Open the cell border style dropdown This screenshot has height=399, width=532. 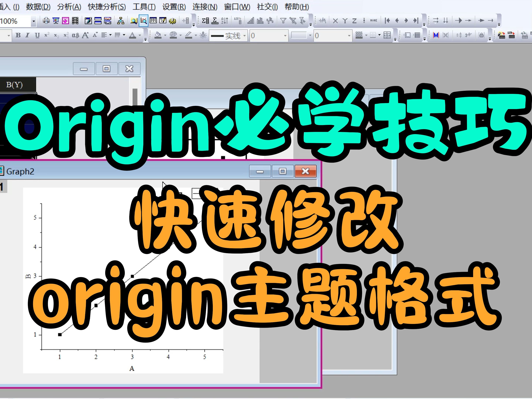point(380,35)
